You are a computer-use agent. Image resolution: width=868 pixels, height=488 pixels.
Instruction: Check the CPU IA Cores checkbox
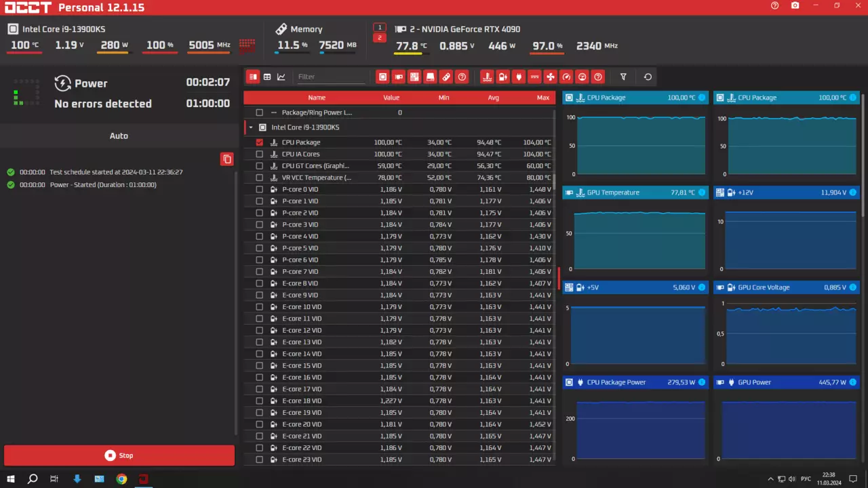coord(259,155)
